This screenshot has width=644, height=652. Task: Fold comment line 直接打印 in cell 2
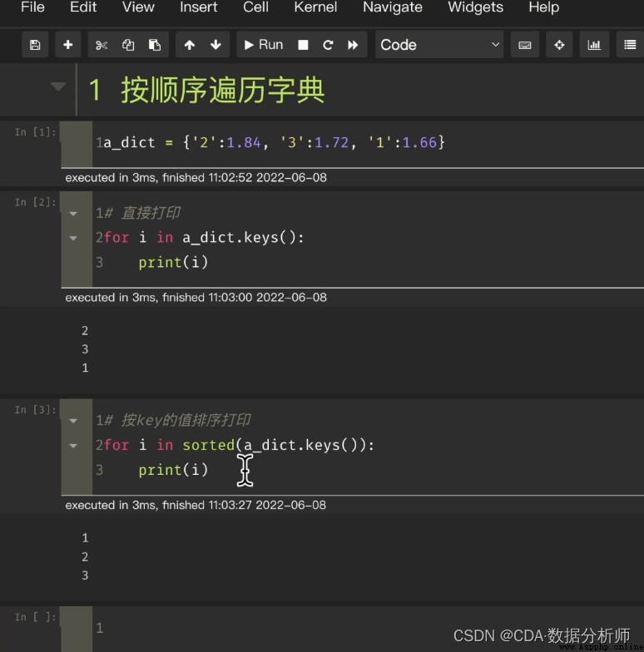[73, 214]
